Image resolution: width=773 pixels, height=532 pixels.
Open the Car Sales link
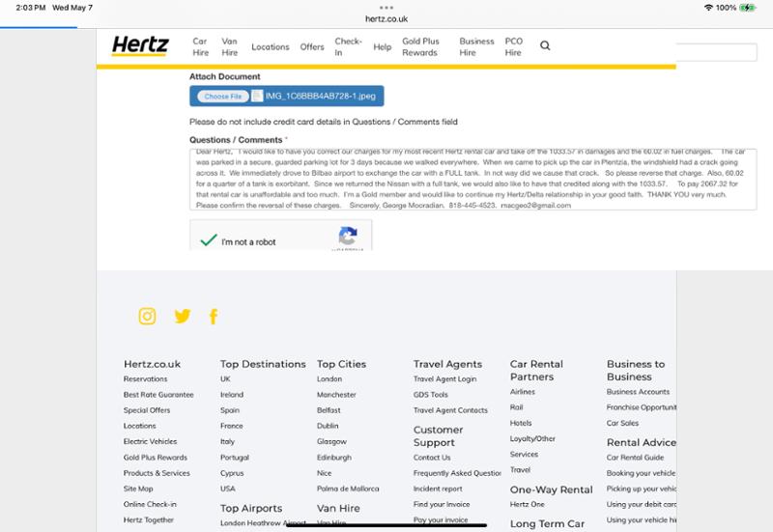622,423
